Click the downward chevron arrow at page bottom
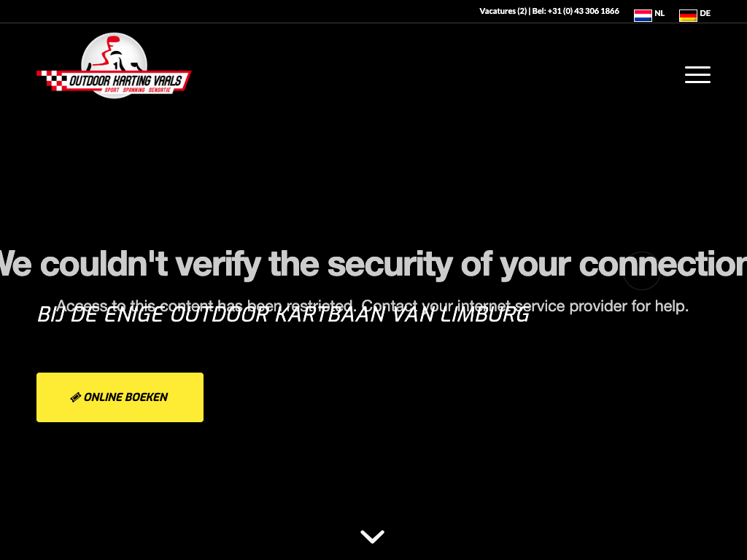The image size is (747, 560). 373,536
